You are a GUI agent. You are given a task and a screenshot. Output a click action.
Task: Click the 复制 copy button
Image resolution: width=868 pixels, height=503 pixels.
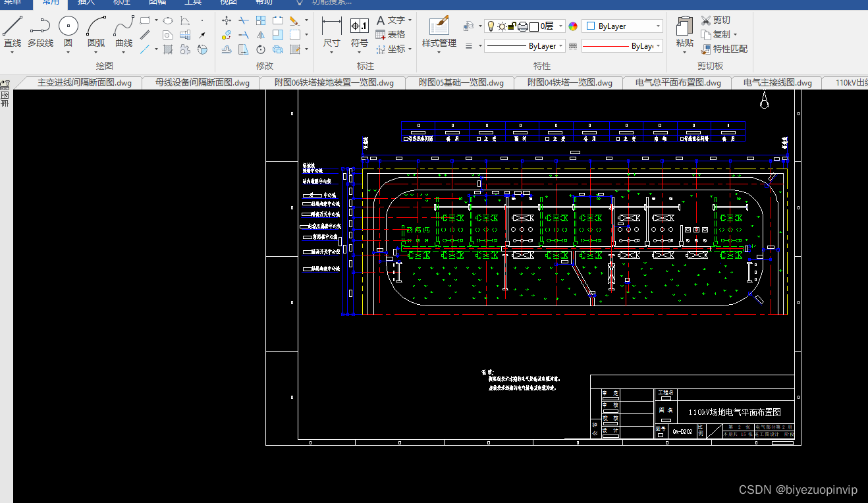716,34
